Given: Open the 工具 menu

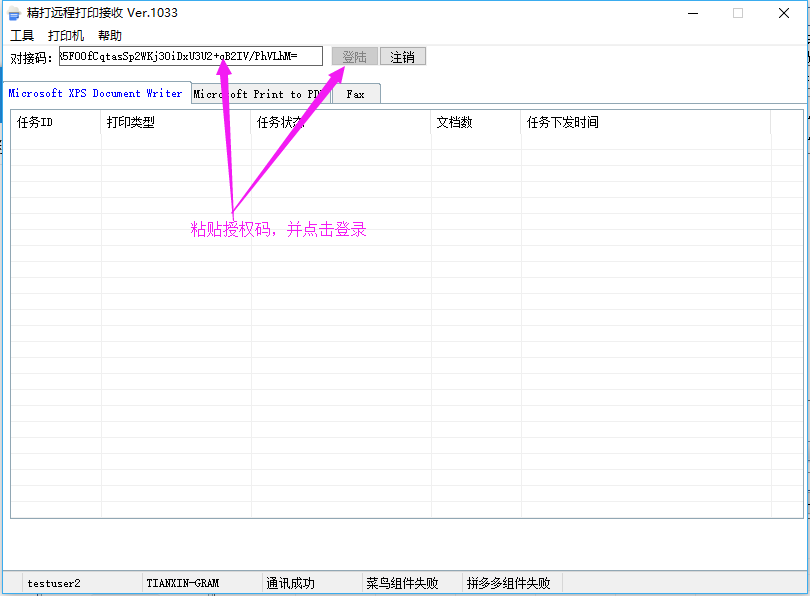Looking at the screenshot, I should click(x=22, y=35).
